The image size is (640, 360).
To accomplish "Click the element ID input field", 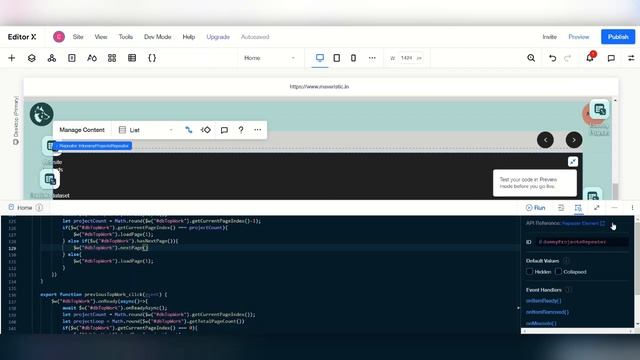I will 581,242.
